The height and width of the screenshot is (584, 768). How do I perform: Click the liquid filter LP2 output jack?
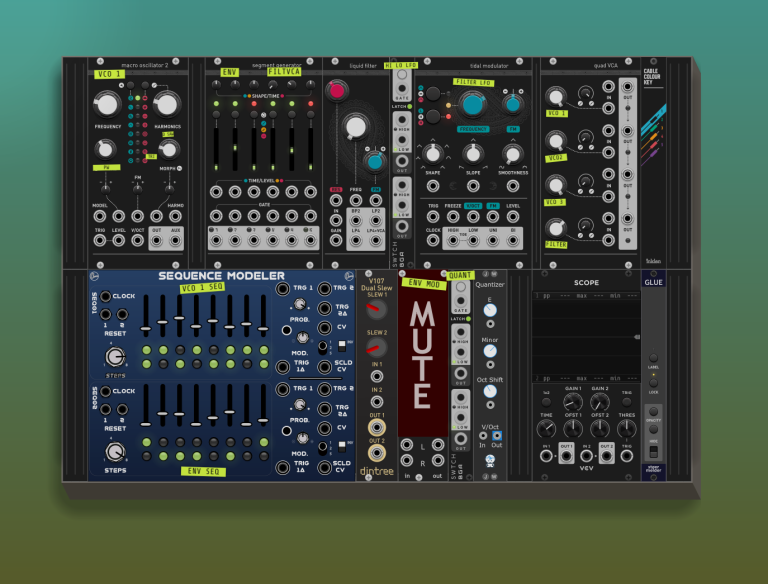point(376,220)
